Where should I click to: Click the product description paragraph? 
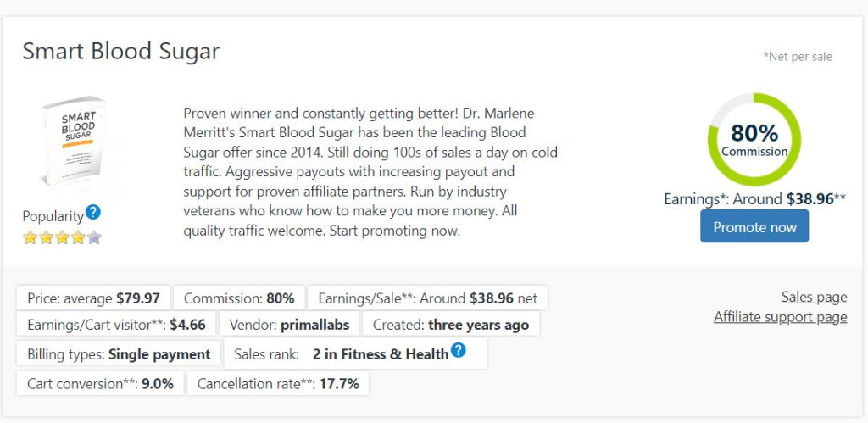[x=370, y=171]
